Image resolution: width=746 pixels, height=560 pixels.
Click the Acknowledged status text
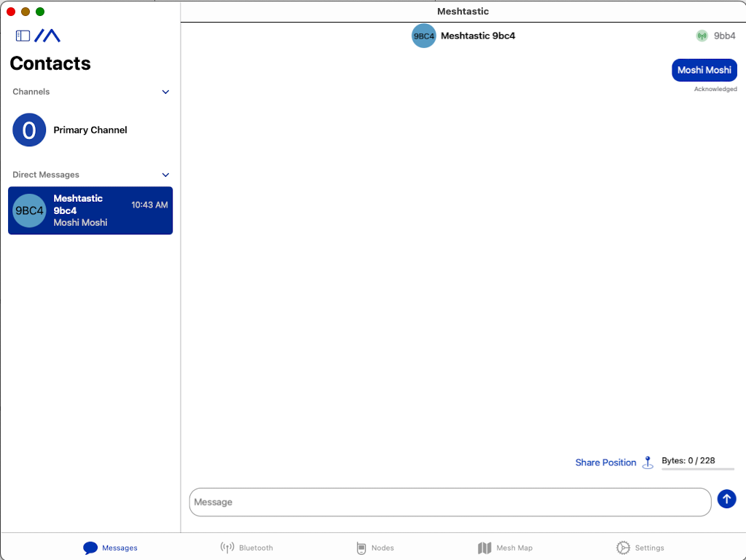715,89
